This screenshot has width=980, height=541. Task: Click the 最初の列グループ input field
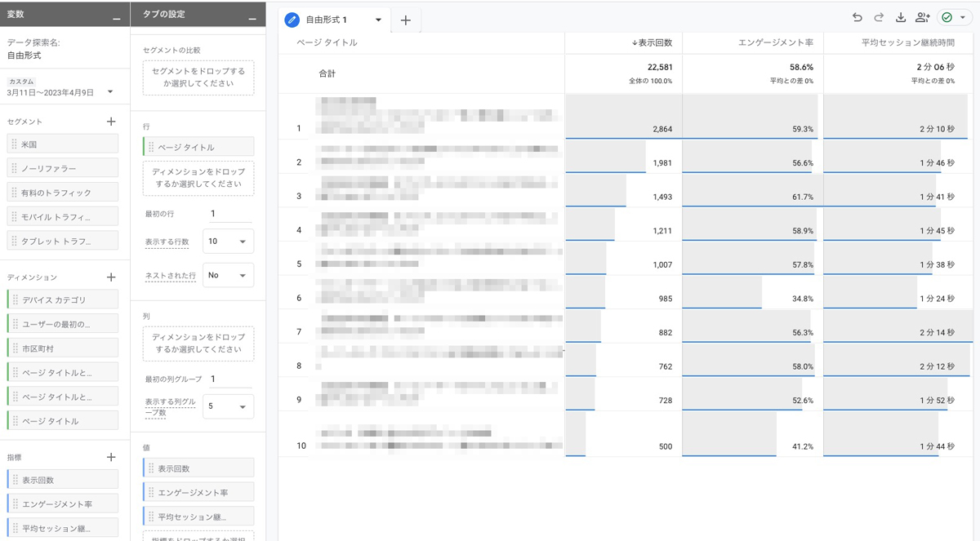pyautogui.click(x=230, y=379)
